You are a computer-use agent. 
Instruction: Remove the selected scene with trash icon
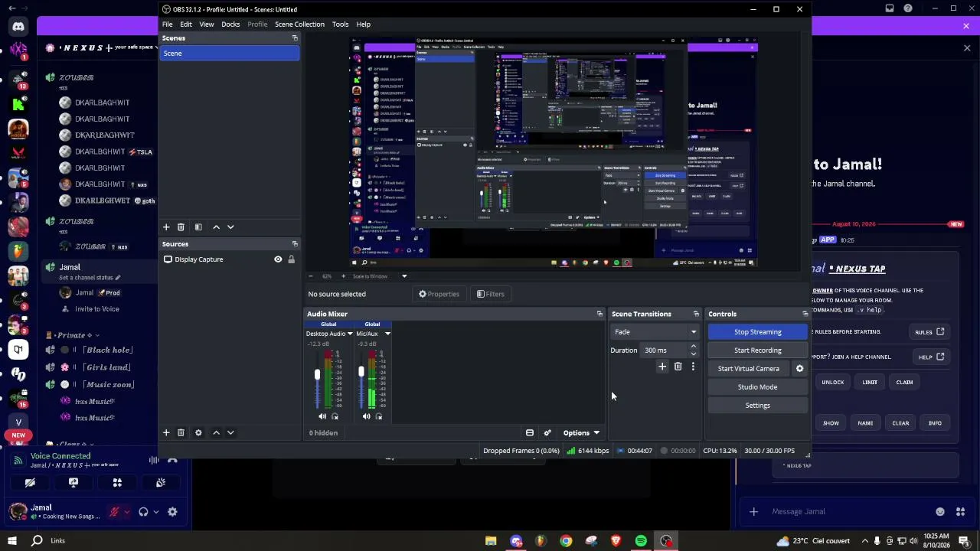181,227
